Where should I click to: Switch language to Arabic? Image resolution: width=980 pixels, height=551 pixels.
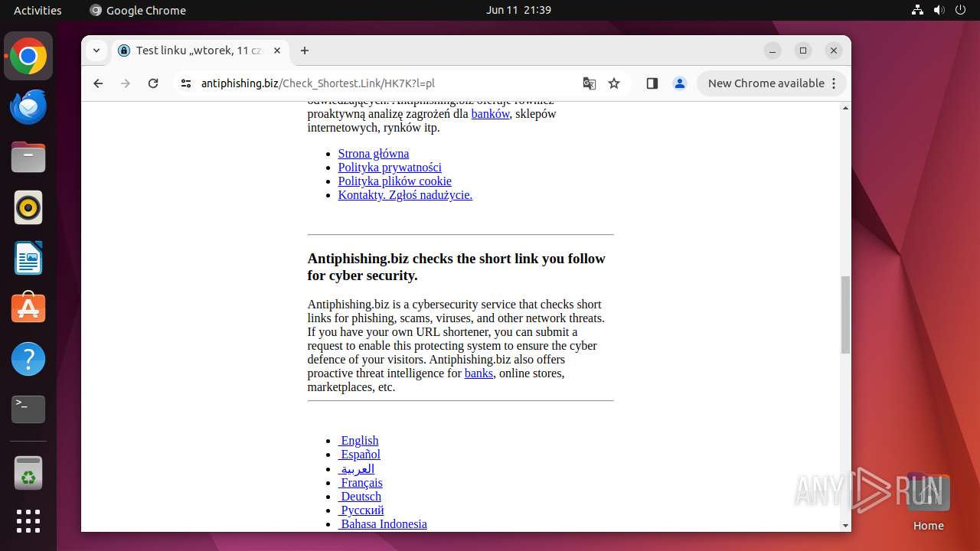[356, 468]
